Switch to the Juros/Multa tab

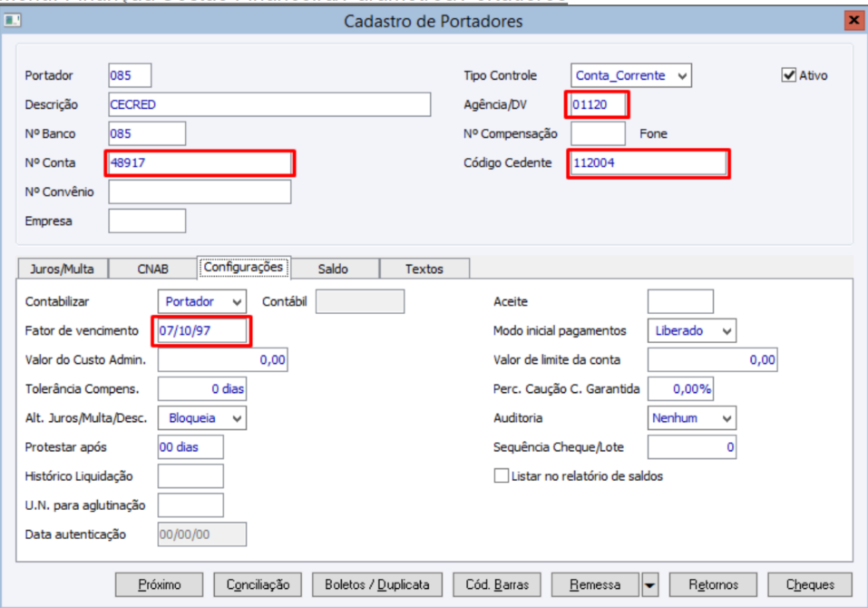tap(62, 269)
